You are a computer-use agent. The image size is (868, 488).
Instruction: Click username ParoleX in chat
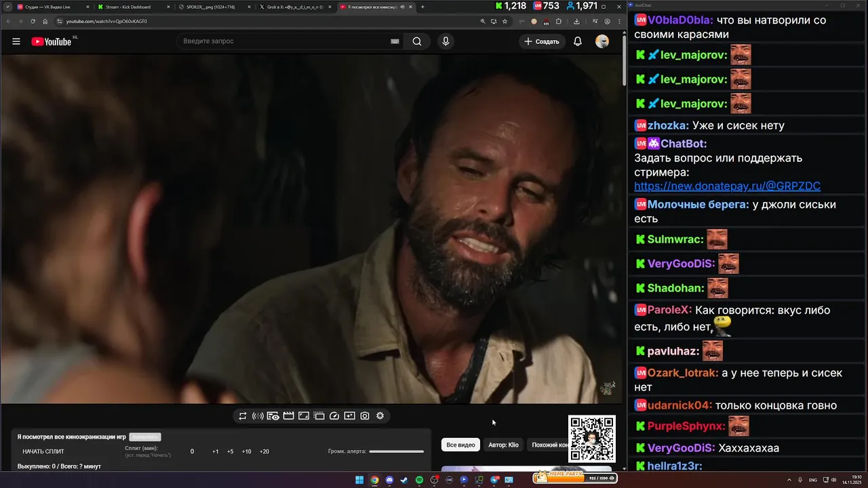click(x=669, y=310)
